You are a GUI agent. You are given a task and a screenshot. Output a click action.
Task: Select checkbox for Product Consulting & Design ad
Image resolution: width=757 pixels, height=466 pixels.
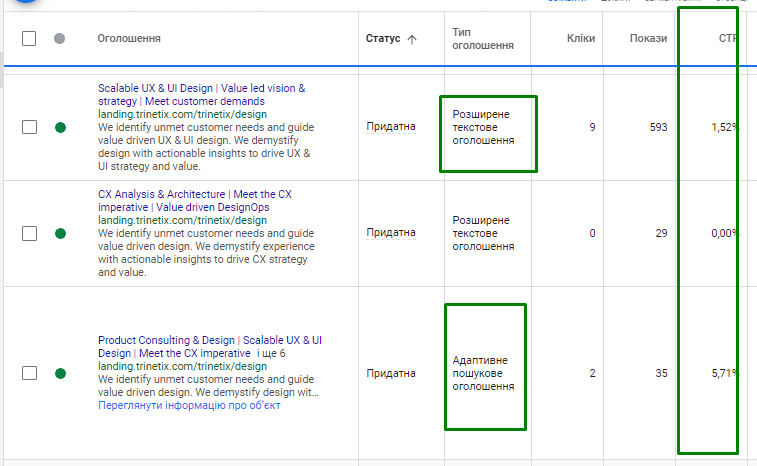point(29,373)
